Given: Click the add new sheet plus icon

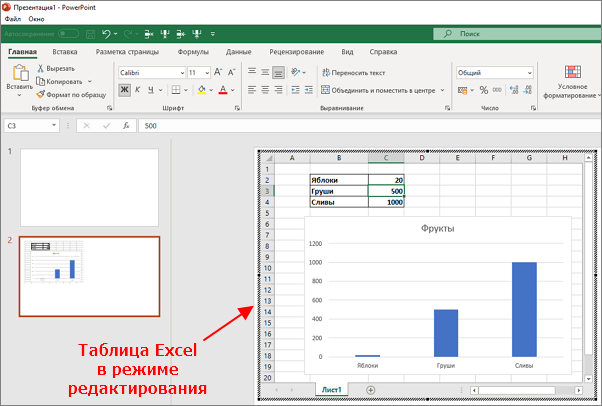Looking at the screenshot, I should tap(370, 390).
